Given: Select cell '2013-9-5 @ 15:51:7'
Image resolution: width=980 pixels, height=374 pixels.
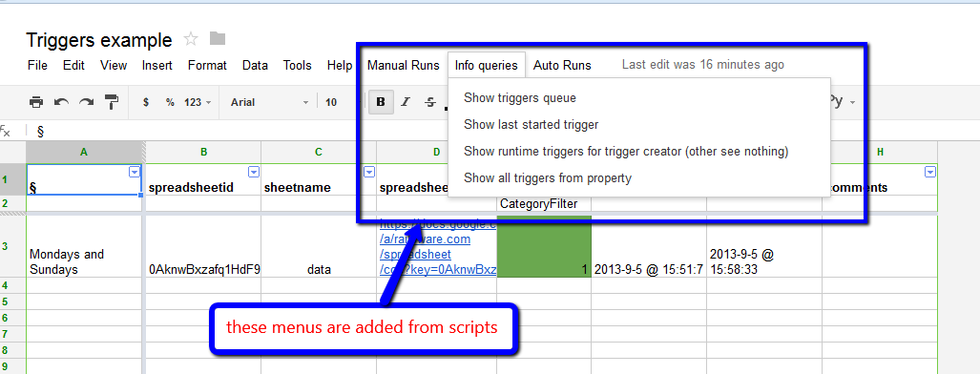Looking at the screenshot, I should pos(649,247).
